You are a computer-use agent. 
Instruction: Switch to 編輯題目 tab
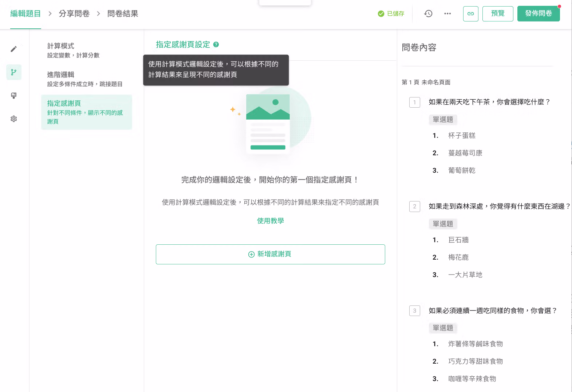click(x=25, y=14)
